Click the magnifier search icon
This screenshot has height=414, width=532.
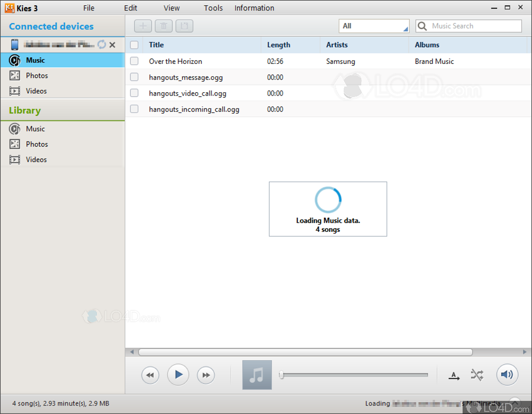422,26
